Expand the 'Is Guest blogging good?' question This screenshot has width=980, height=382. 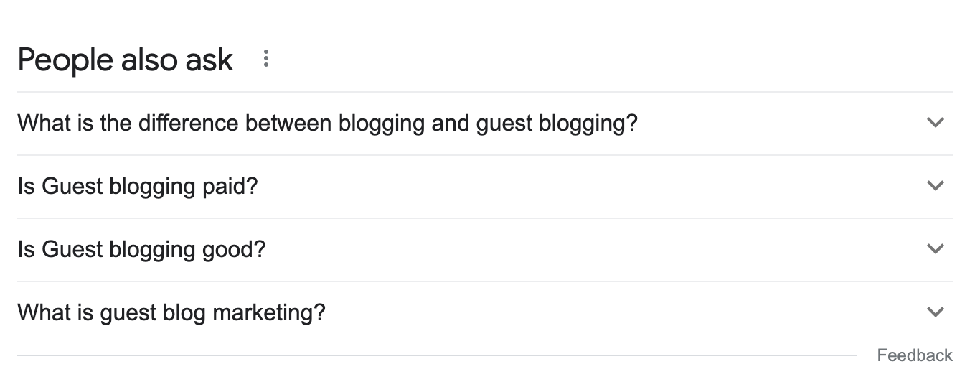(141, 250)
